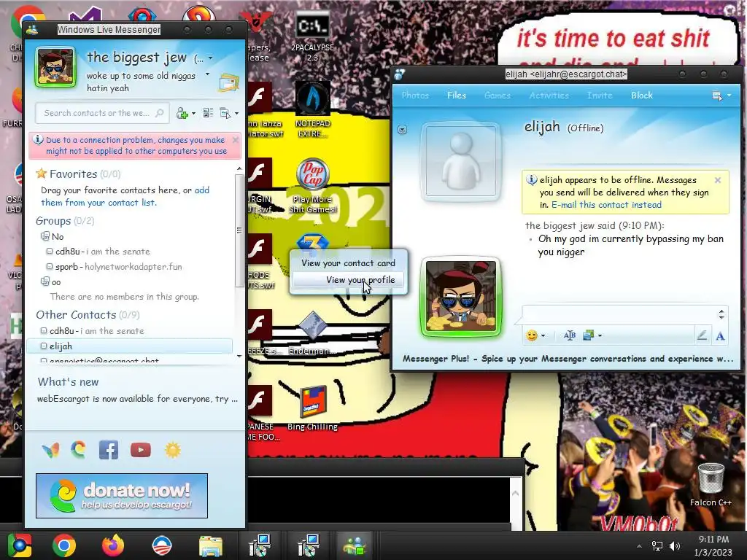This screenshot has width=747, height=560.
Task: Click Invite in the chat toolbar
Action: [600, 96]
